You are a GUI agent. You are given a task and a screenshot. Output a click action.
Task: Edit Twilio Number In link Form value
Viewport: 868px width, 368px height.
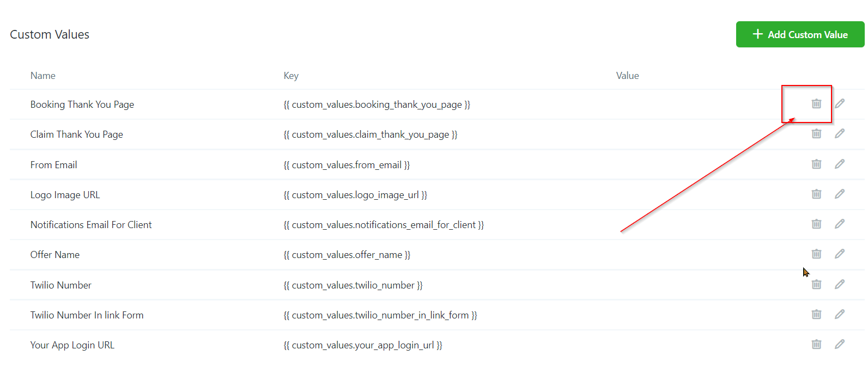tap(840, 314)
